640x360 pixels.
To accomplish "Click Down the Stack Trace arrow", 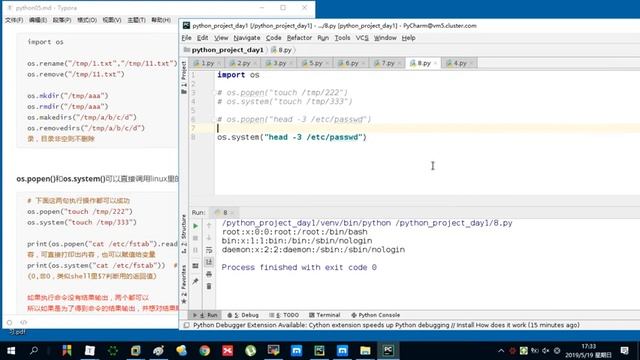I will pos(209,238).
